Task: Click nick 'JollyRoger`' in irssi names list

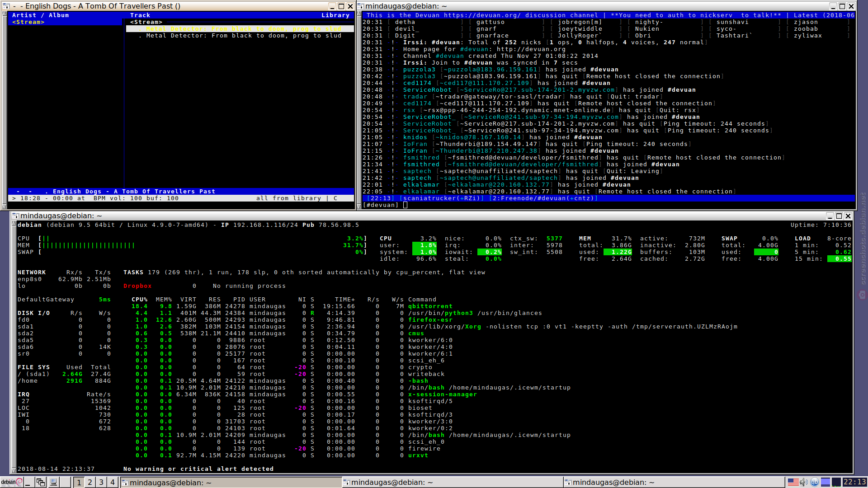Action: click(580, 35)
